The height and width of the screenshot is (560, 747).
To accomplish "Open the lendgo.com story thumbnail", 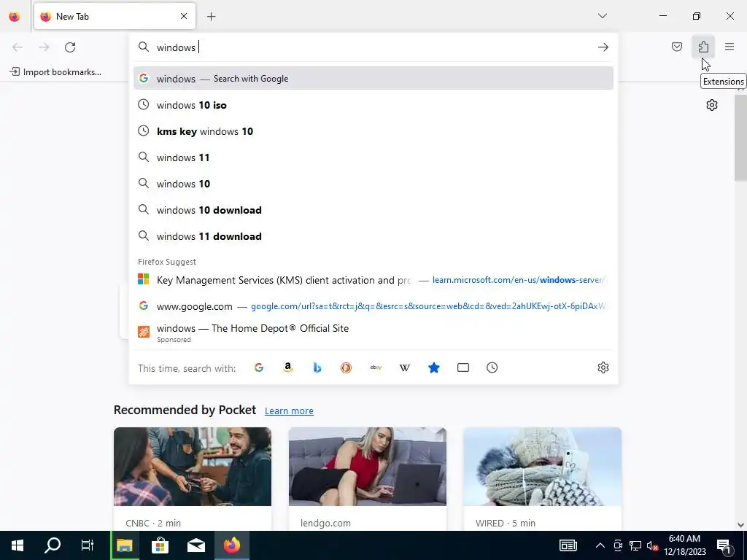I will pyautogui.click(x=368, y=467).
